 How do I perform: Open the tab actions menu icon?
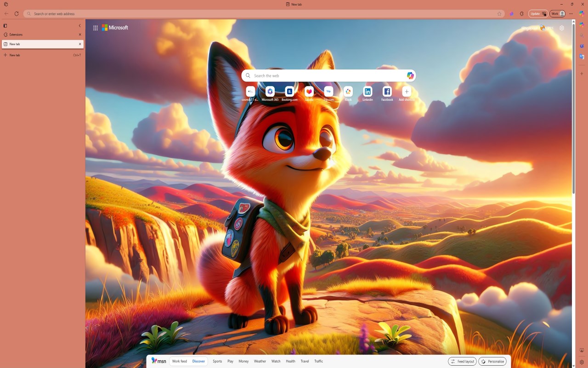click(x=6, y=26)
